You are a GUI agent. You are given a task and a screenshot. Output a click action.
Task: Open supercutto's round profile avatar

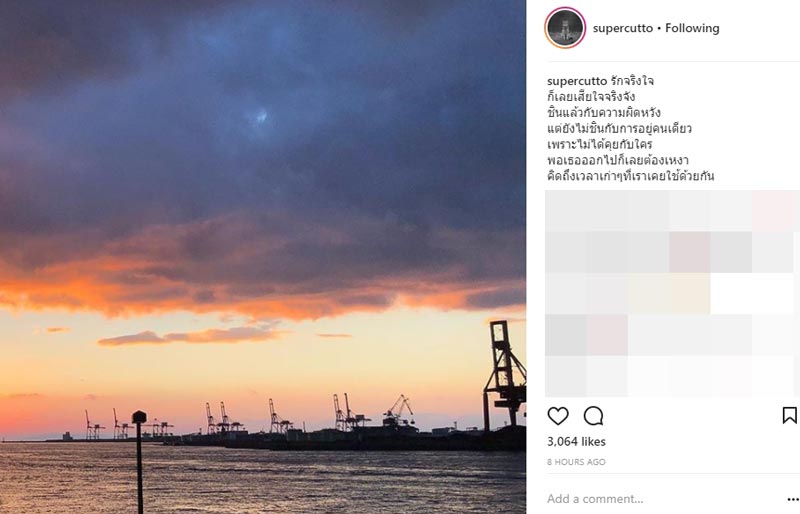coord(565,28)
